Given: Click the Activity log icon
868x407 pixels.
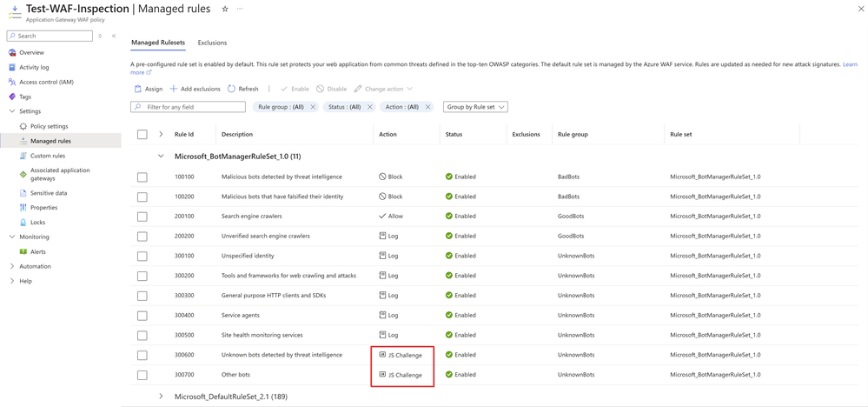Looking at the screenshot, I should click(13, 68).
